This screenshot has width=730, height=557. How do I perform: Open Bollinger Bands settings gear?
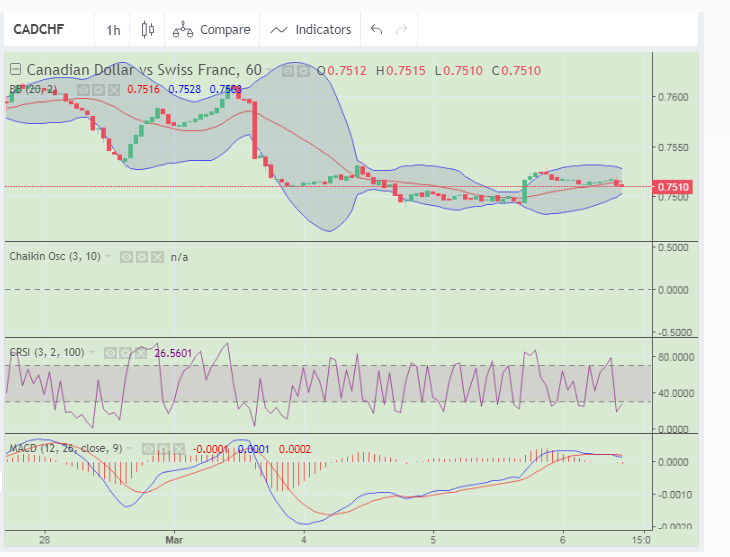98,89
